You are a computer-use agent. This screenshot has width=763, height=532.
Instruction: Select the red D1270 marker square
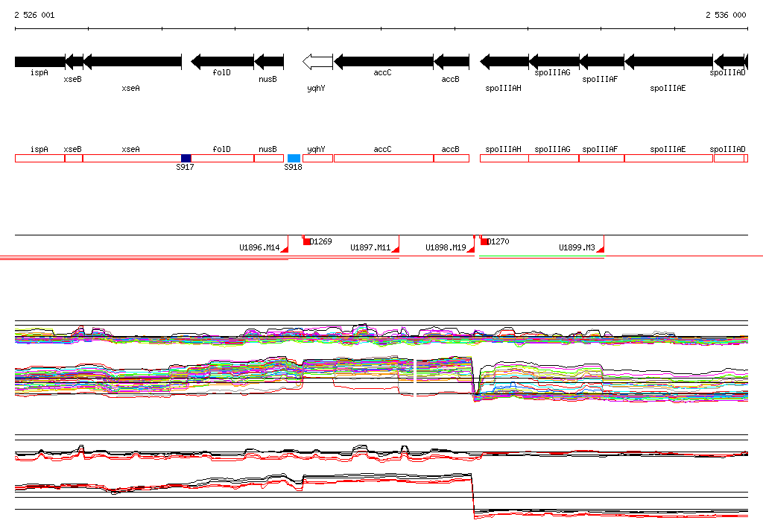coord(484,241)
